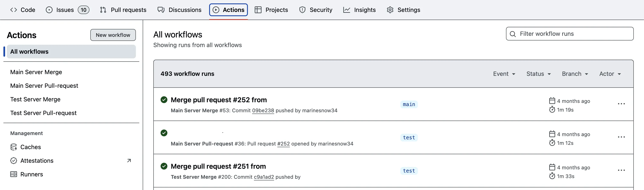This screenshot has width=644, height=190.
Task: Click the Insights graph icon
Action: pyautogui.click(x=346, y=10)
